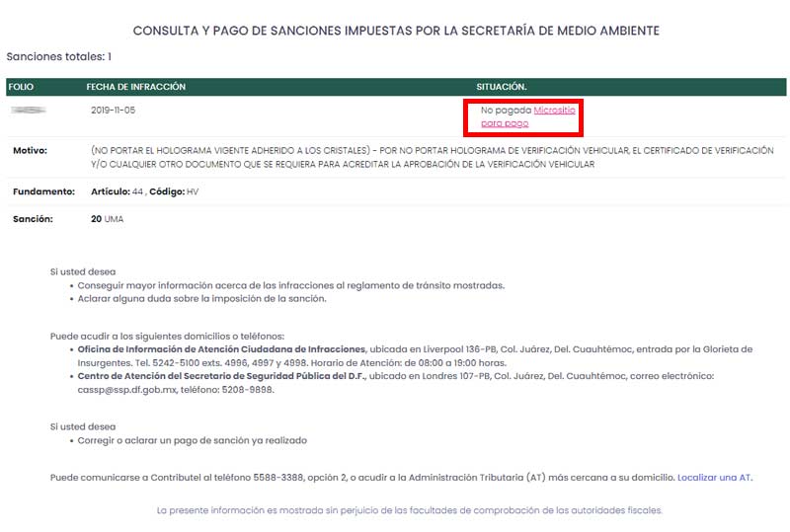Viewport: 790px width, 532px height.
Task: Click the 'Fundamento:' label
Action: point(43,191)
